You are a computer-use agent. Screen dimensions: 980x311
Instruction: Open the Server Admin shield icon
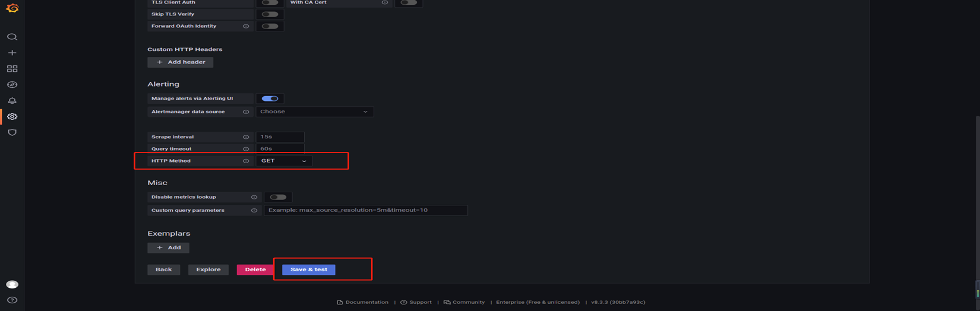pyautogui.click(x=12, y=132)
